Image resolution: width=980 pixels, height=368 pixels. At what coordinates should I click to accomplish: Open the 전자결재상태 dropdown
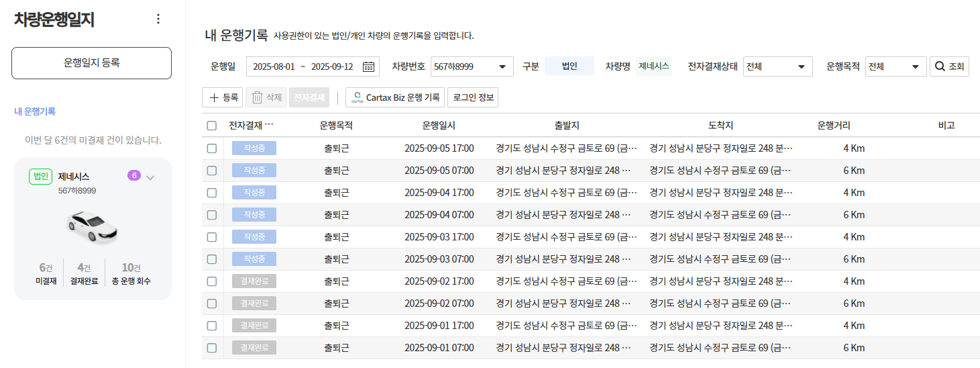[777, 66]
